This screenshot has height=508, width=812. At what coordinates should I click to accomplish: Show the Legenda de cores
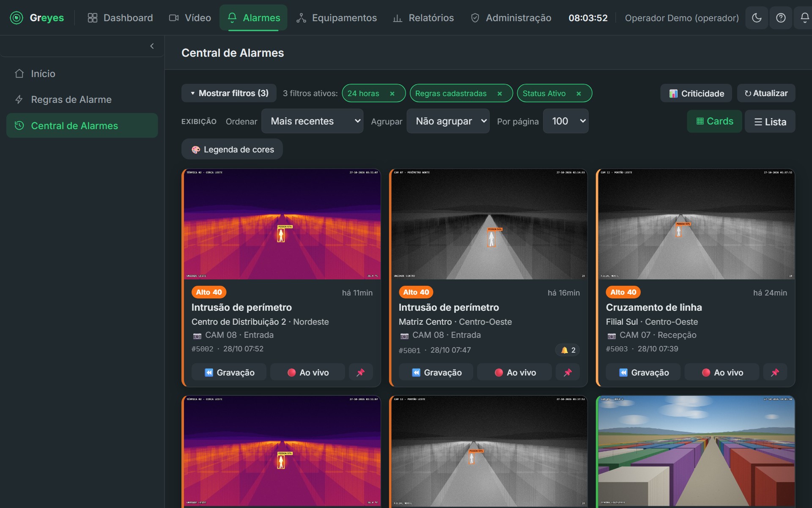(232, 149)
